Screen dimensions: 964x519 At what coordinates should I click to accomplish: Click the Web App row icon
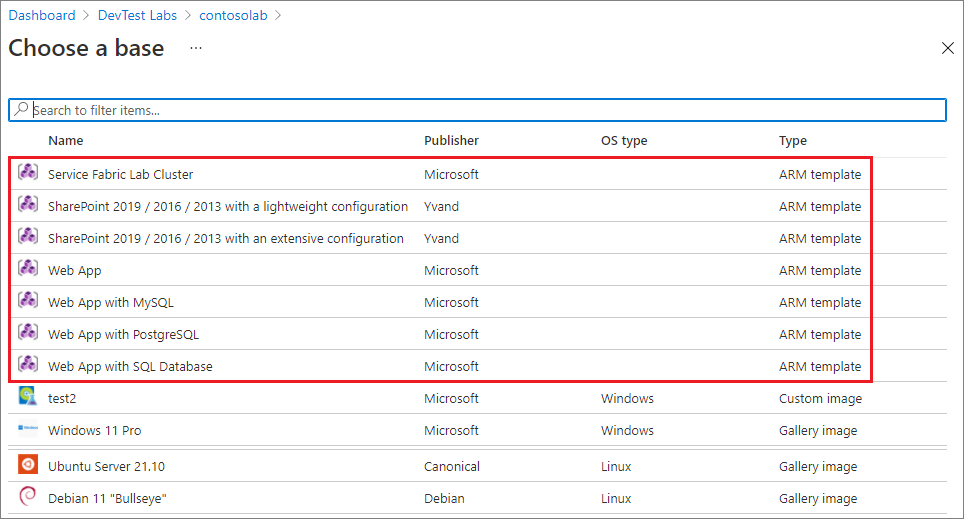click(28, 267)
